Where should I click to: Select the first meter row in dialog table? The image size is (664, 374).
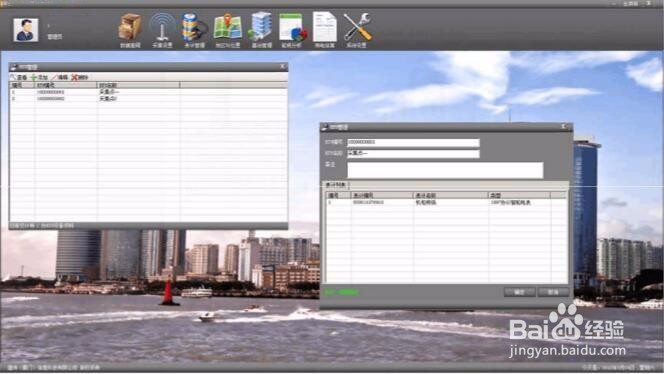(446, 202)
